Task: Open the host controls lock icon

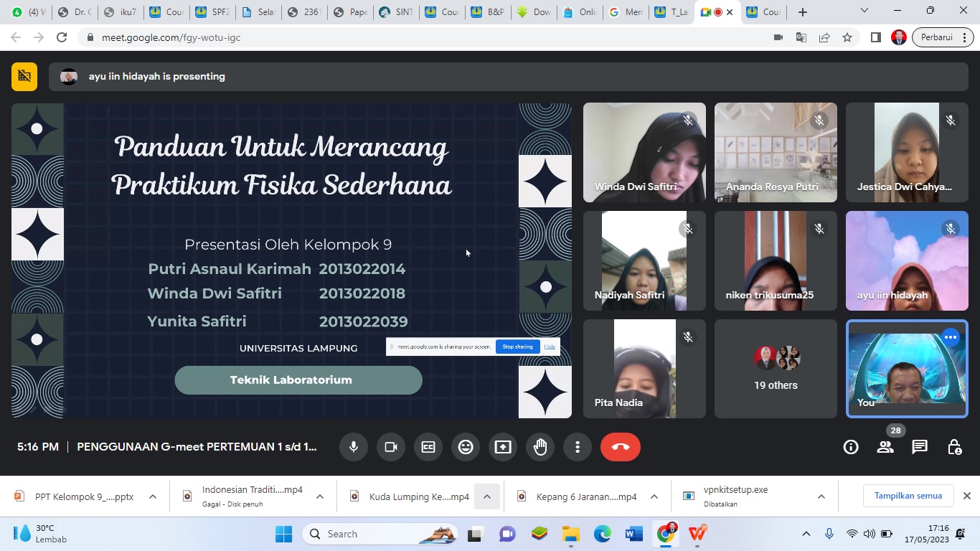Action: pos(954,447)
